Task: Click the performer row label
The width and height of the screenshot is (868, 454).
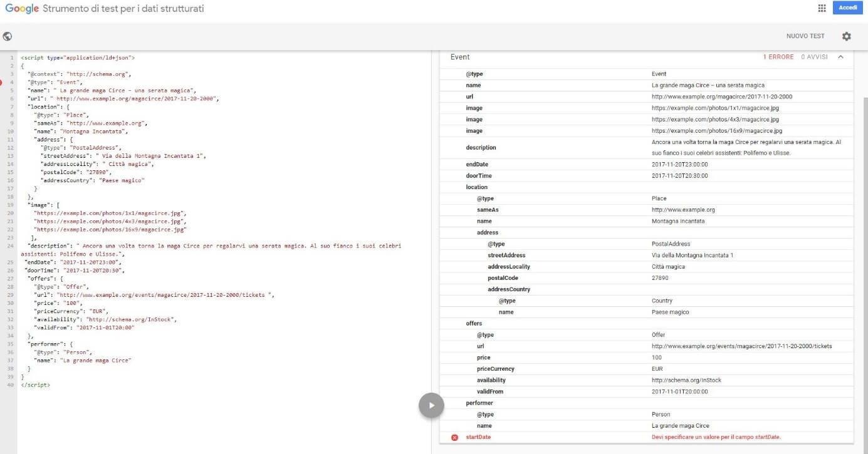Action: (479, 403)
